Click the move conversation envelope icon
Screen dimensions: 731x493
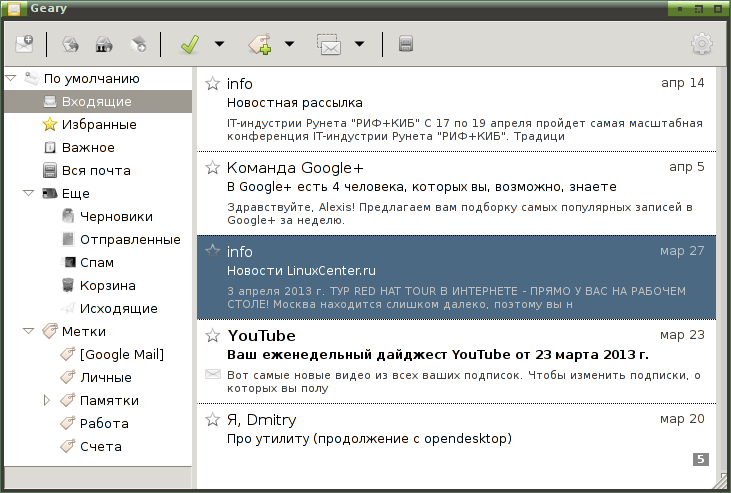coord(329,44)
